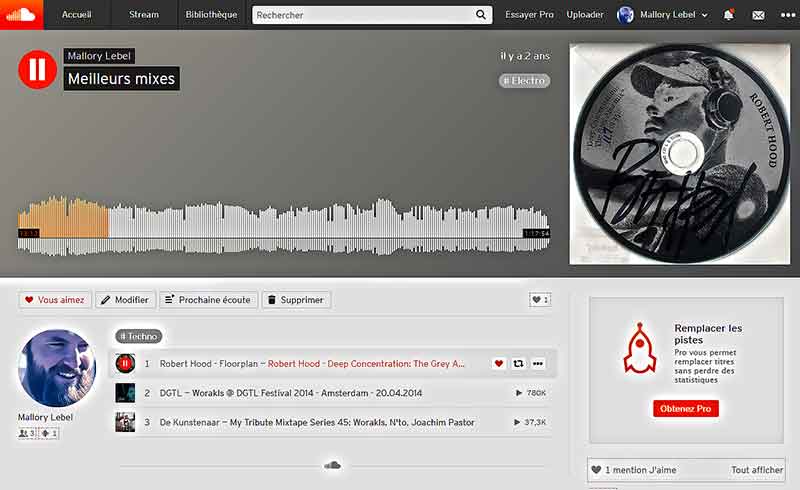Open the SoundCloud logo home link
The height and width of the screenshot is (490, 800).
click(21, 15)
